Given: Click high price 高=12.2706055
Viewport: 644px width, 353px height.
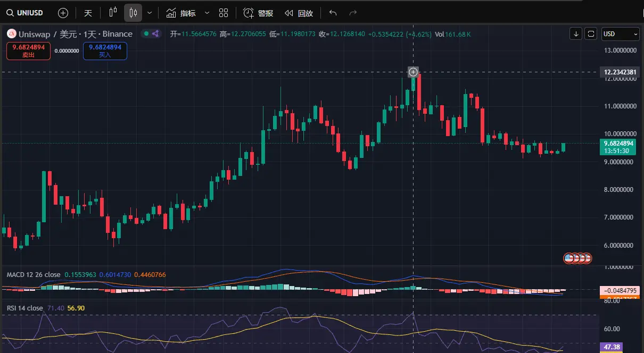Looking at the screenshot, I should tap(242, 34).
